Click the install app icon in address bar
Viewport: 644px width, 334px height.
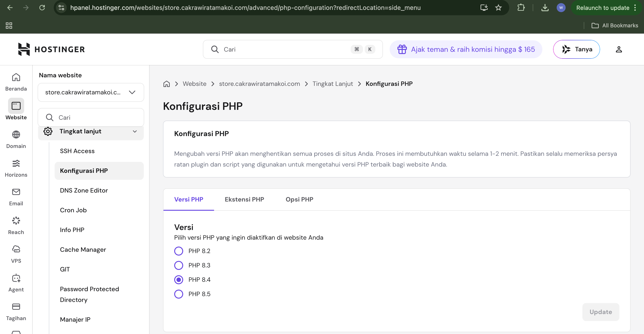[x=484, y=8]
